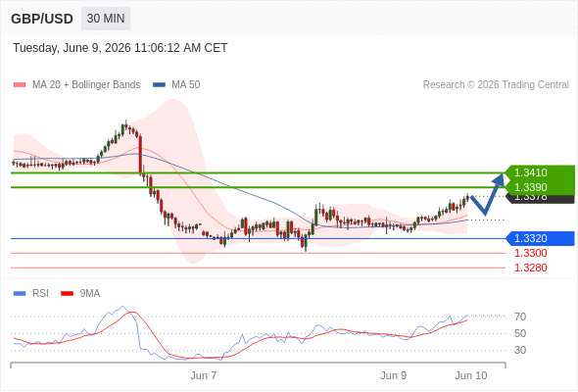Click the black current price tag
The image size is (578, 392).
[541, 199]
